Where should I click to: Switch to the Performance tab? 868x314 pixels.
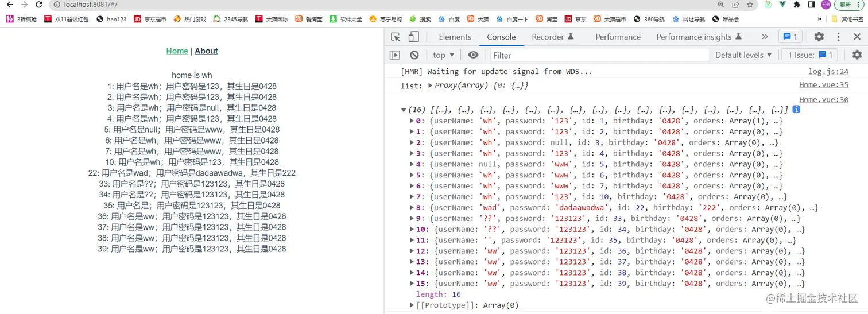(x=618, y=37)
